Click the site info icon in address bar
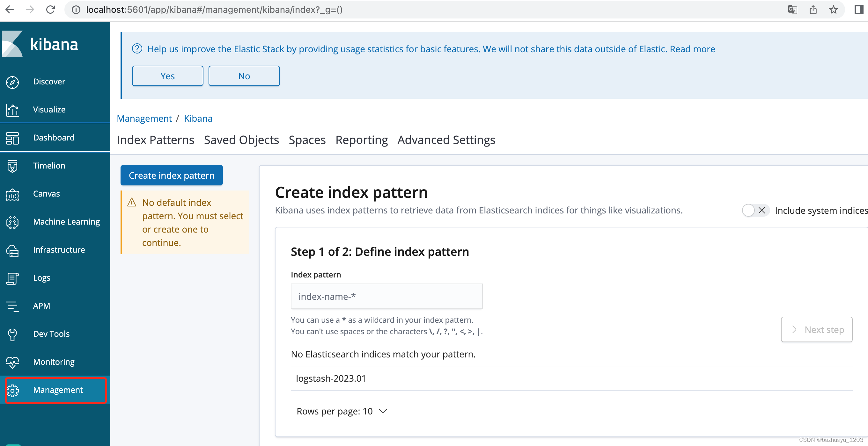The image size is (868, 446). pos(76,10)
